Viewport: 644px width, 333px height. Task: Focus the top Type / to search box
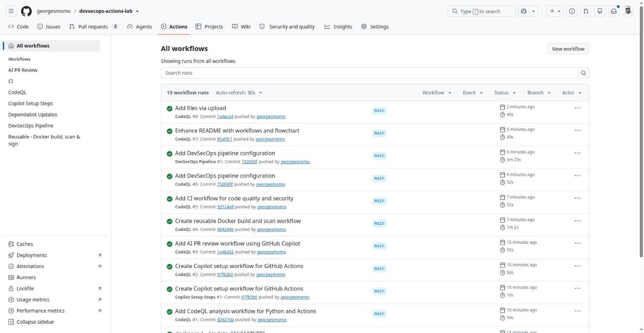482,11
